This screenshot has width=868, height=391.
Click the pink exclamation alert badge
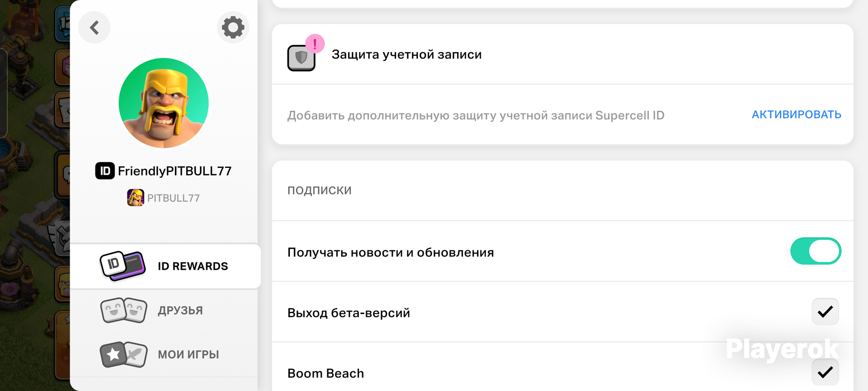tap(315, 44)
